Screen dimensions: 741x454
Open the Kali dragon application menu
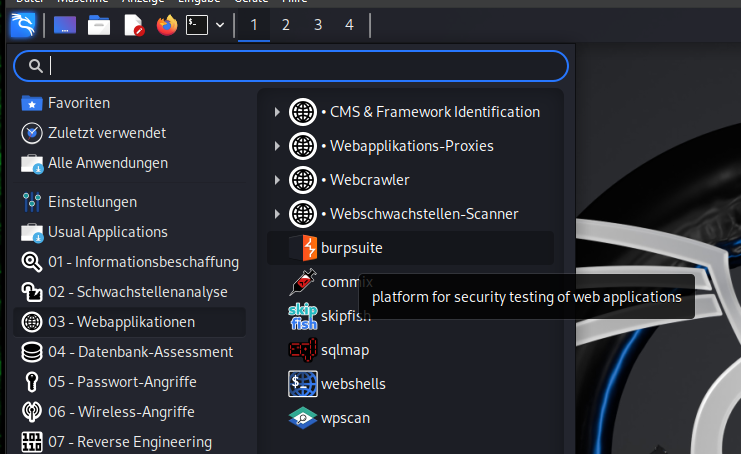23,25
